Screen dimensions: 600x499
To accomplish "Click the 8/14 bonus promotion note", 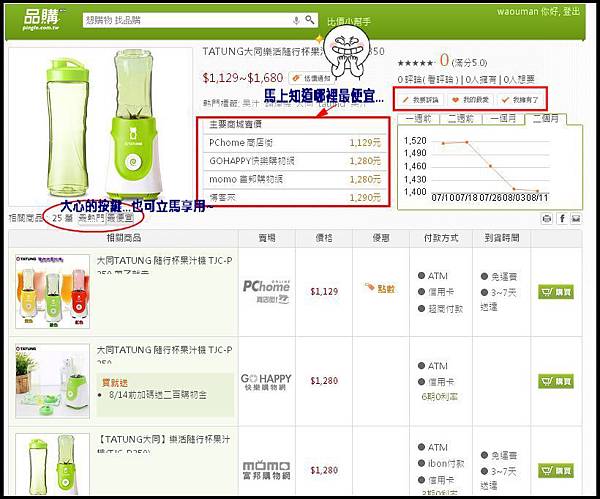I will click(x=158, y=395).
